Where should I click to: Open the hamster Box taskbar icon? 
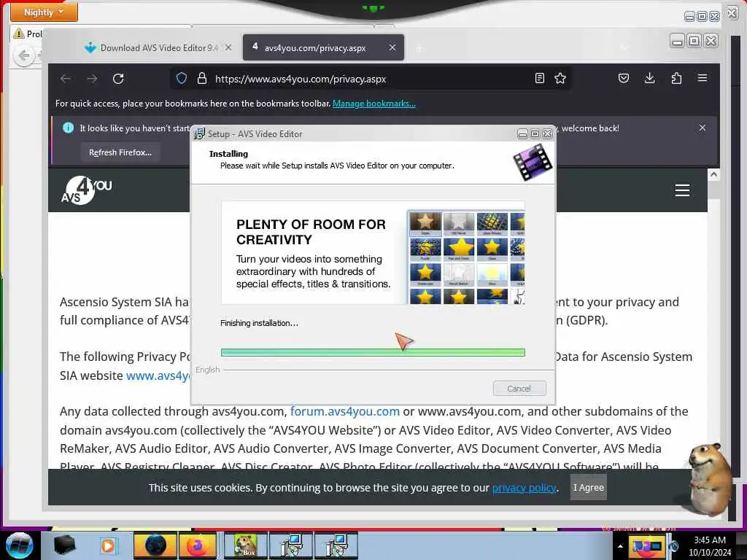point(246,545)
